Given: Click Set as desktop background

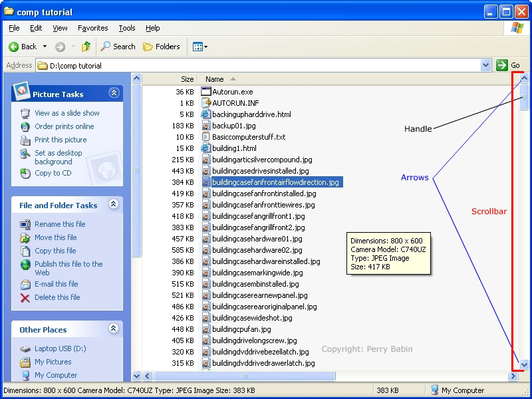Looking at the screenshot, I should click(x=59, y=157).
